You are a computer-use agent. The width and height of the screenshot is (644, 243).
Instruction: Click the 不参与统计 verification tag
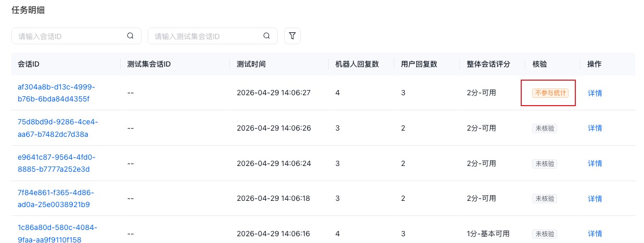[550, 93]
